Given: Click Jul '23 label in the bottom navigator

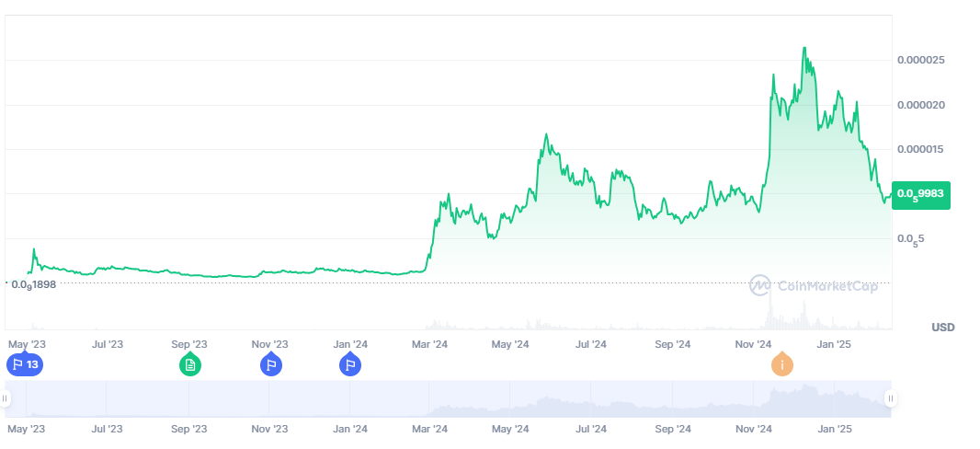Looking at the screenshot, I should click(x=108, y=429).
